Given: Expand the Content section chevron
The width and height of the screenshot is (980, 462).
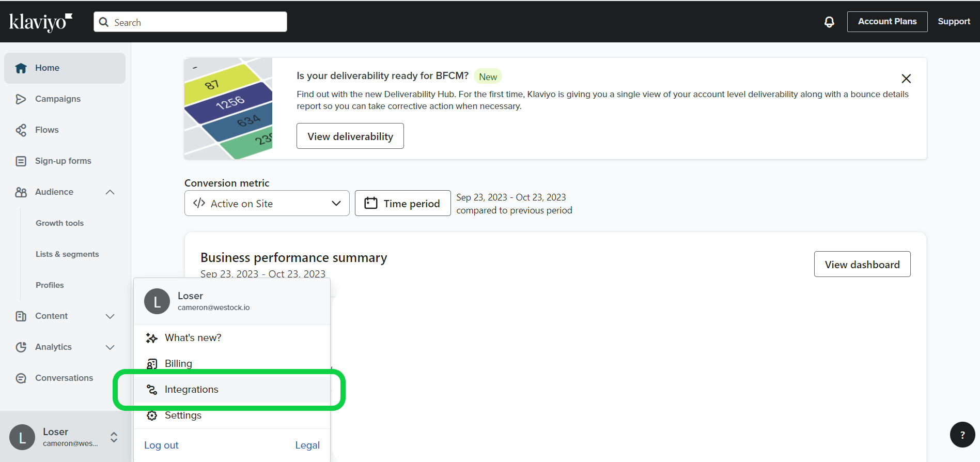Looking at the screenshot, I should click(x=110, y=316).
